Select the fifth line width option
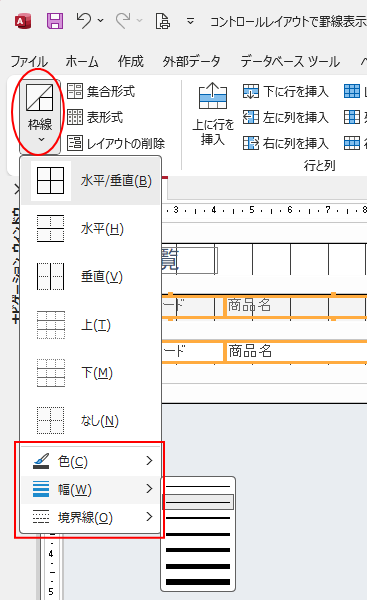Image resolution: width=367 pixels, height=600 pixels. 198,550
